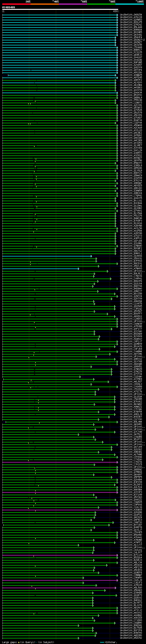
Task: Select label UniRef100_Q0WW25
Action: coord(131,75)
